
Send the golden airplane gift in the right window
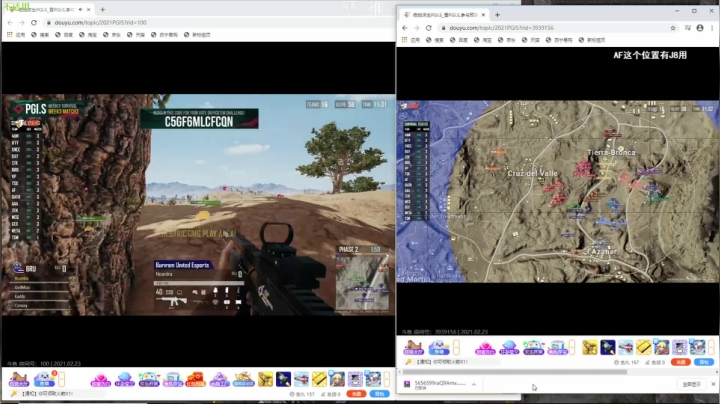point(590,348)
